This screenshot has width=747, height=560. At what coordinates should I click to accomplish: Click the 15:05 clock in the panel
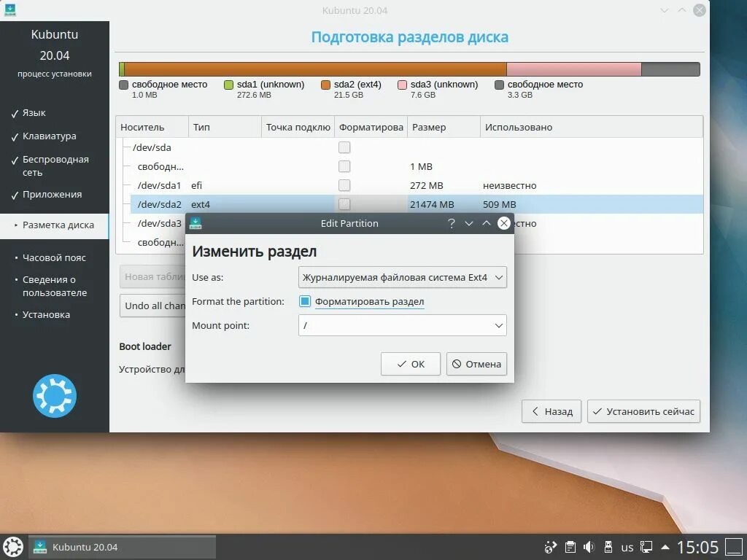click(x=697, y=547)
